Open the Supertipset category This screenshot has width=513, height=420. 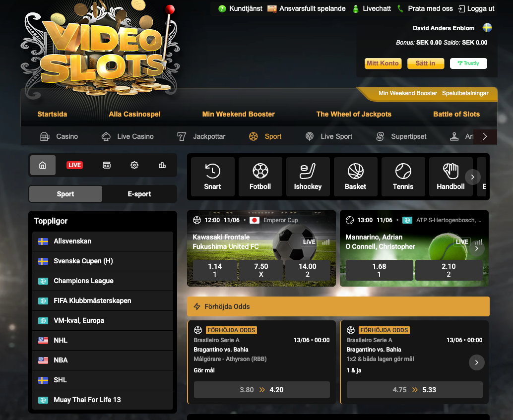401,136
